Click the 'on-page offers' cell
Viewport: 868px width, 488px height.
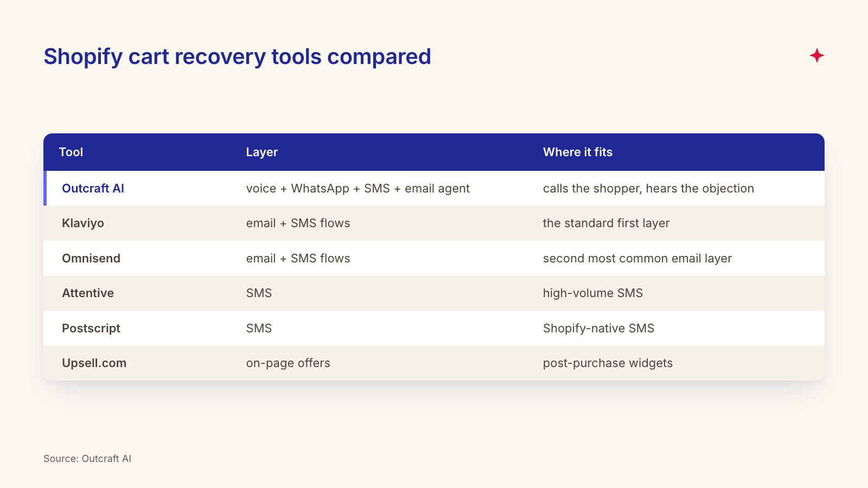click(288, 363)
